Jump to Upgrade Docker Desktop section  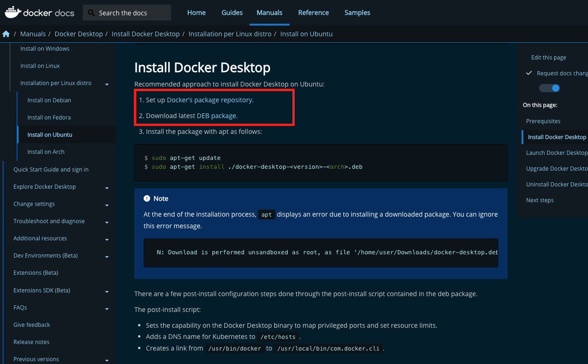coord(557,169)
